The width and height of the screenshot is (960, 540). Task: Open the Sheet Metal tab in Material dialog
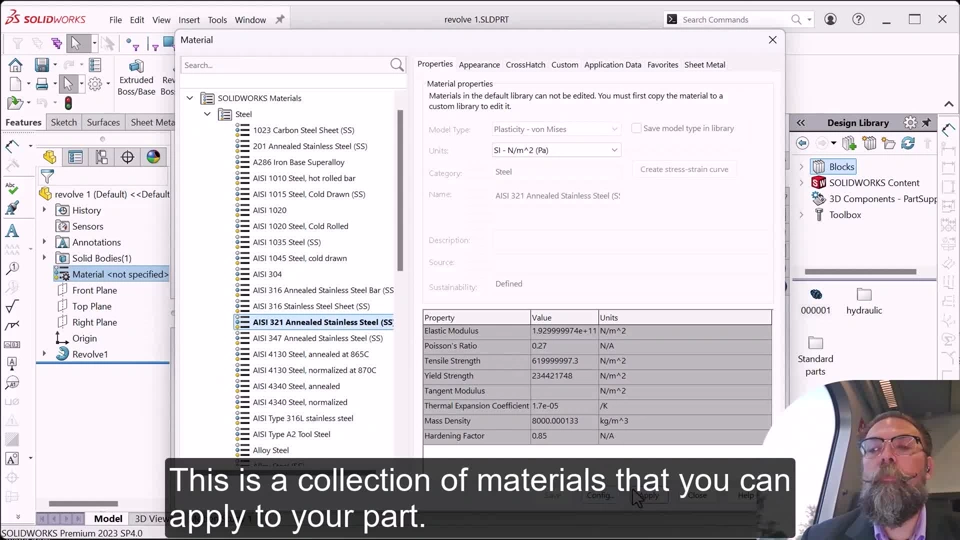coord(704,65)
